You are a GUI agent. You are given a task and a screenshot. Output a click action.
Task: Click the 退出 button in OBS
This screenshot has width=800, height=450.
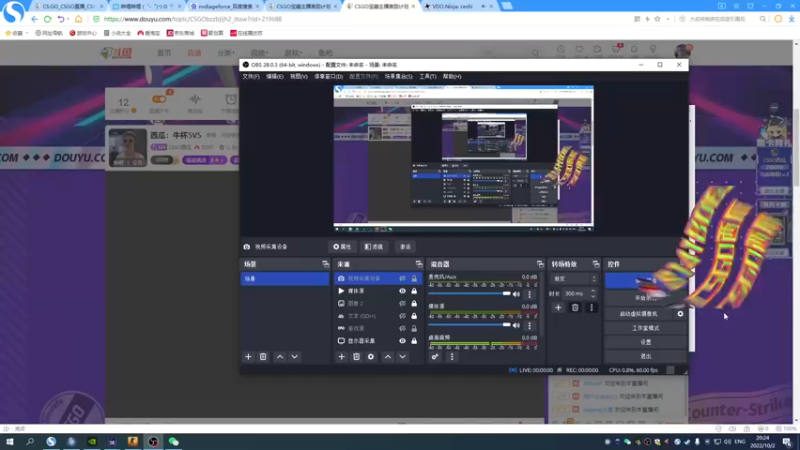pos(645,356)
